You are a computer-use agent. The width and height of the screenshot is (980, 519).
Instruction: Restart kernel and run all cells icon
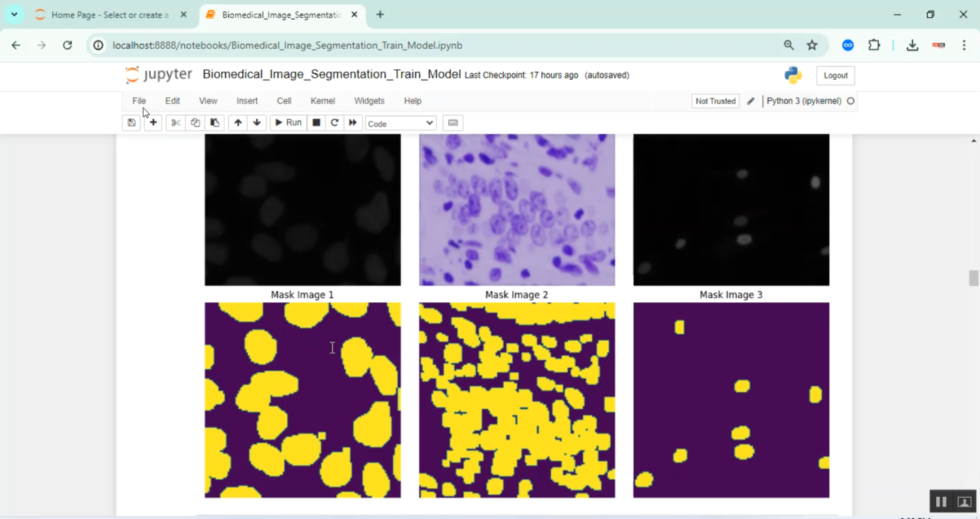[353, 123]
